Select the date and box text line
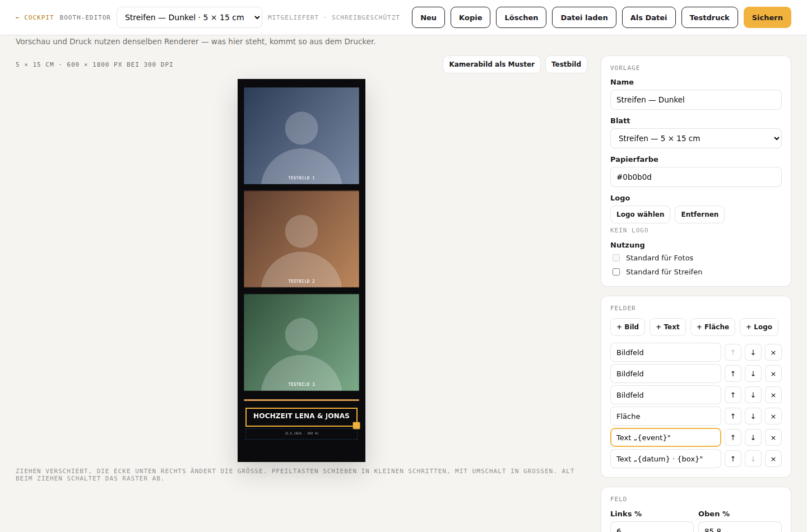Screen dimensions: 807x532 [x=302, y=433]
